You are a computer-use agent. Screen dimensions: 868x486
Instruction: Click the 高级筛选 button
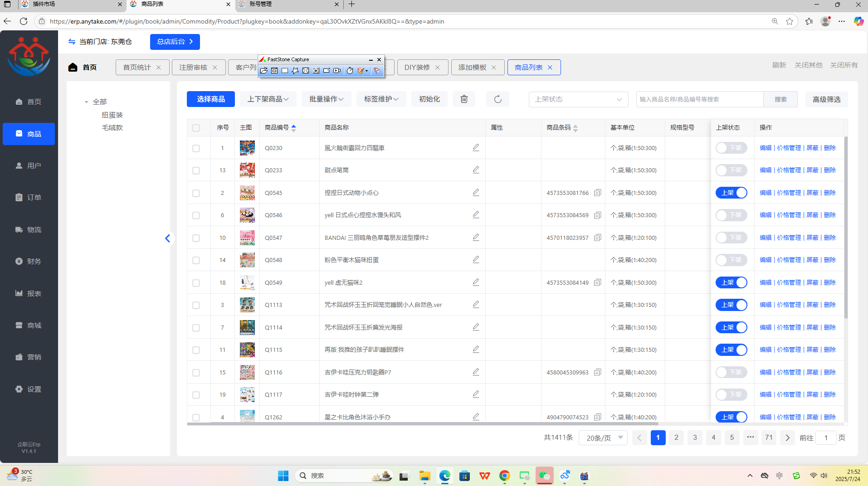826,99
